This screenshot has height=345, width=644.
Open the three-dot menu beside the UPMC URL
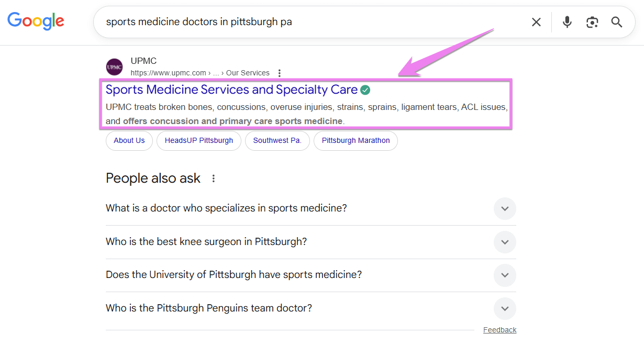(280, 73)
